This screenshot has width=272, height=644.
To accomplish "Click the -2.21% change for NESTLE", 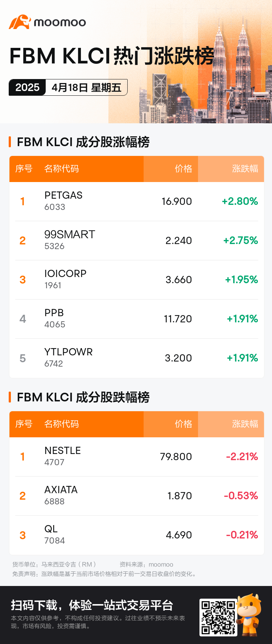I will pyautogui.click(x=242, y=457).
